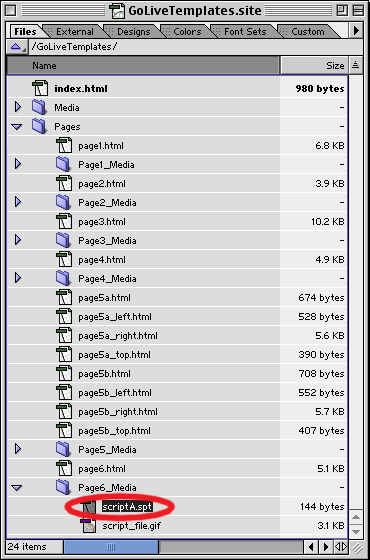This screenshot has width=370, height=560.
Task: Toggle sort order button beside Size column
Action: coord(355,65)
